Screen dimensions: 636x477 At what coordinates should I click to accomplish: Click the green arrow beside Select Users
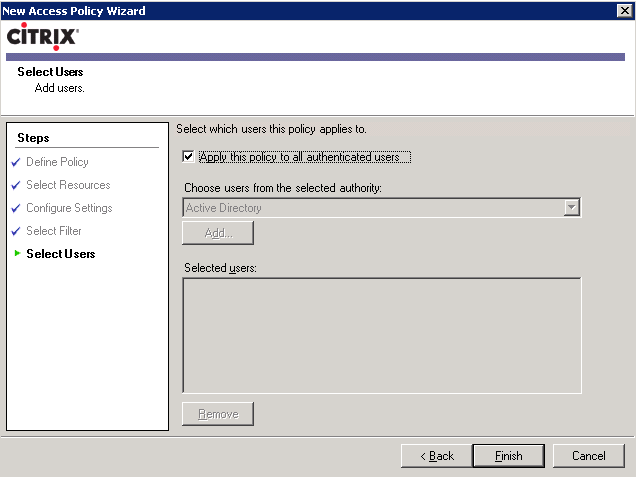click(17, 254)
